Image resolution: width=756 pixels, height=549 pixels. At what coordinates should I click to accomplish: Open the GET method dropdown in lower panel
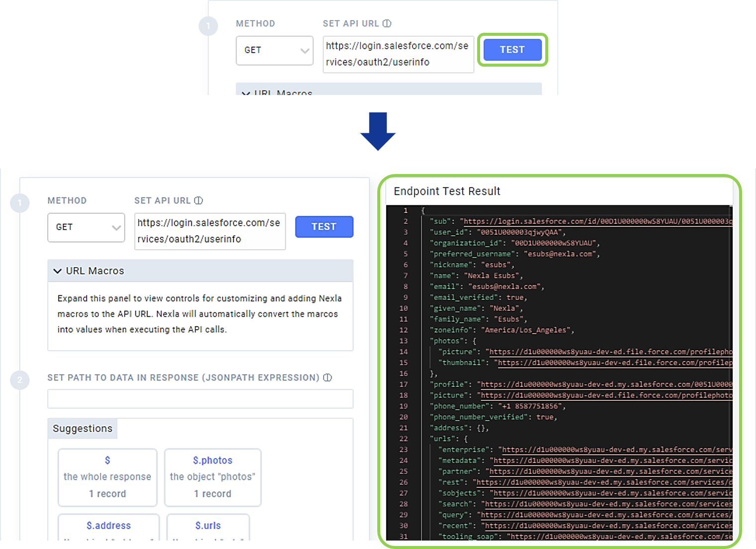click(x=86, y=227)
